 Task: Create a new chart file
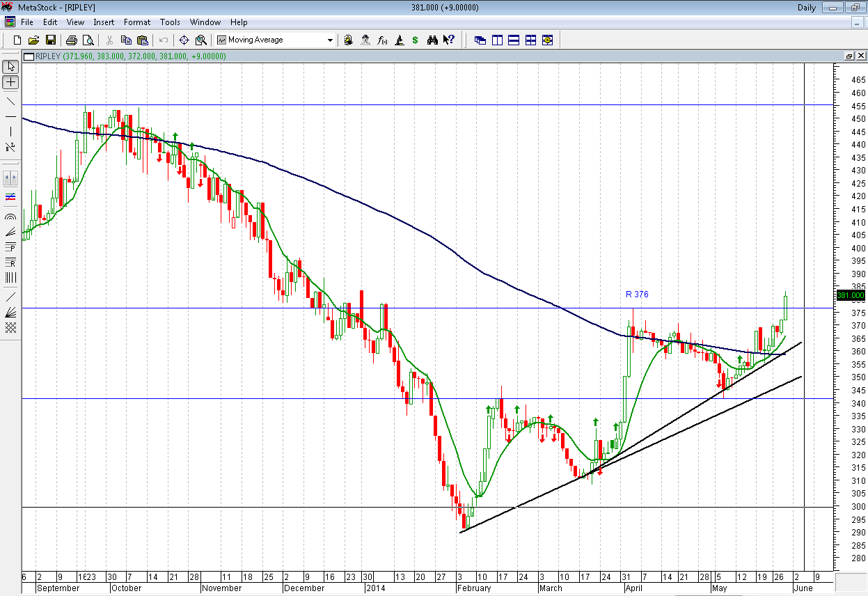pos(17,40)
